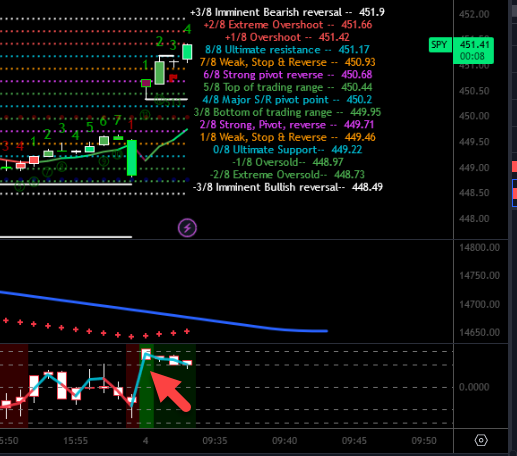
Task: Click the 14750.00 axis label
Action: pyautogui.click(x=479, y=276)
